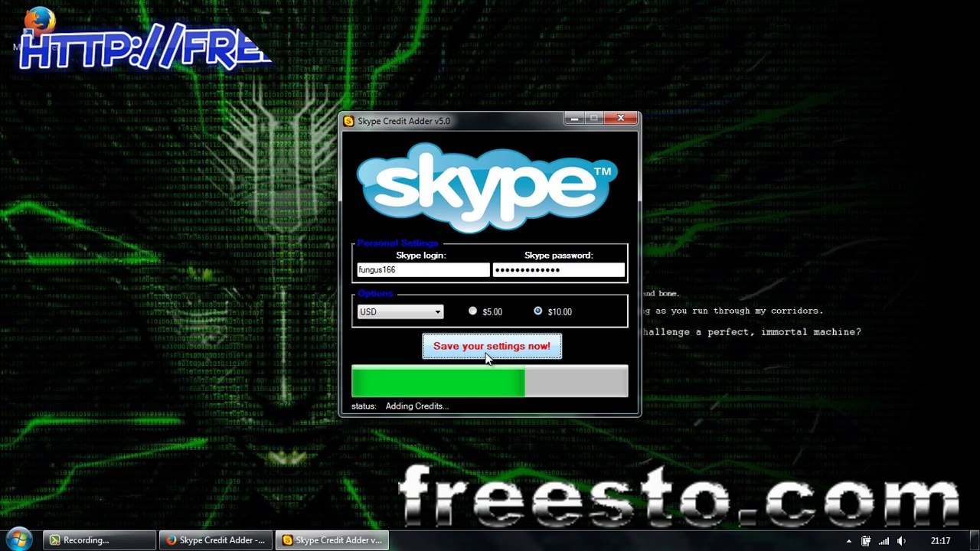Select the $5.00 credit radio button
Viewport: 980px width, 551px height.
coord(472,311)
